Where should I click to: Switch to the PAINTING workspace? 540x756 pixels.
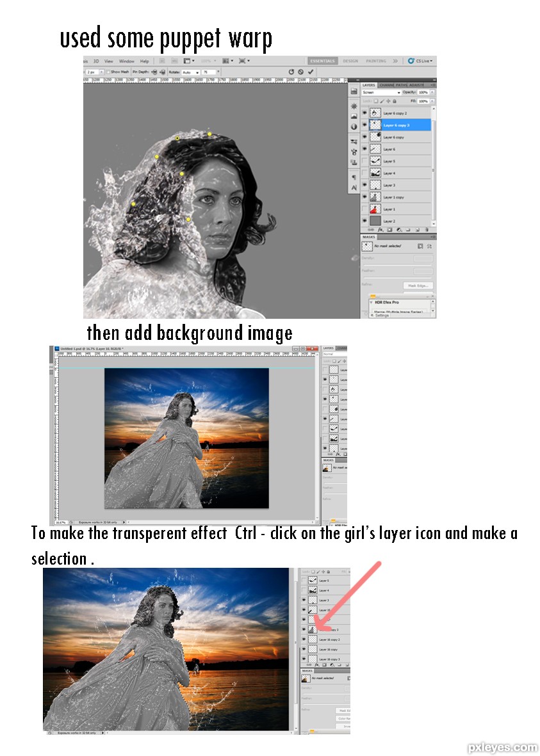pos(376,61)
